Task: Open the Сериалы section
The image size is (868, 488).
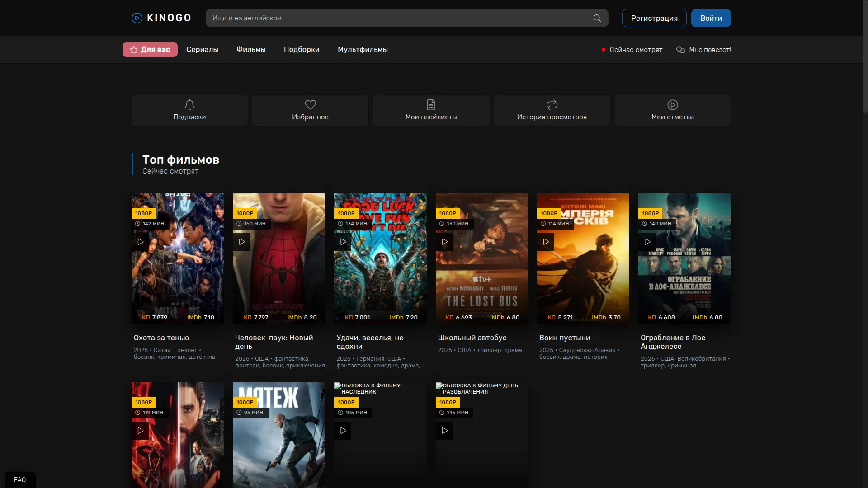Action: pos(203,50)
